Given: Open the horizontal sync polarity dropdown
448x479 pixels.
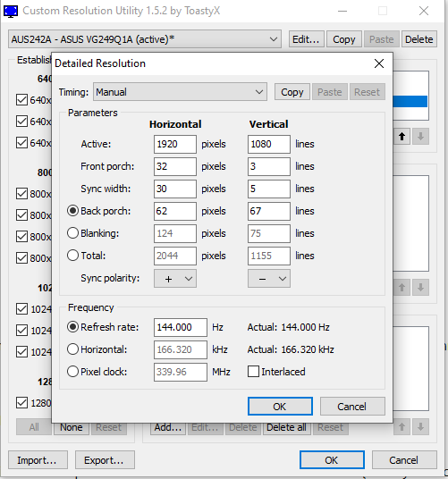Looking at the screenshot, I should [175, 279].
